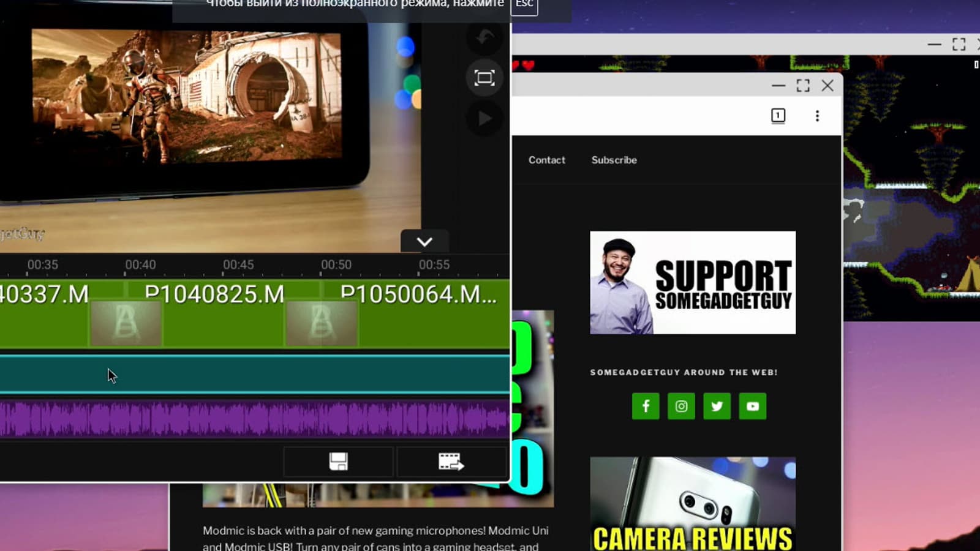
Task: Maximize the browser window
Action: (803, 86)
